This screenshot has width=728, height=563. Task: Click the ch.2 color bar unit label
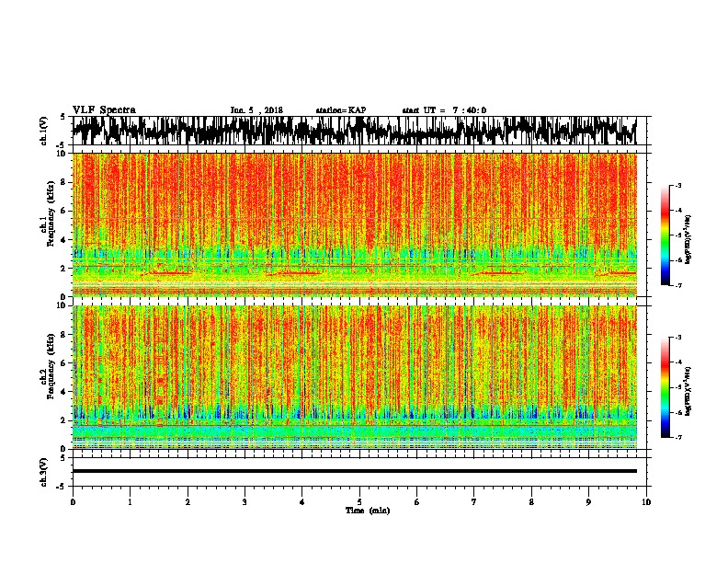(688, 391)
